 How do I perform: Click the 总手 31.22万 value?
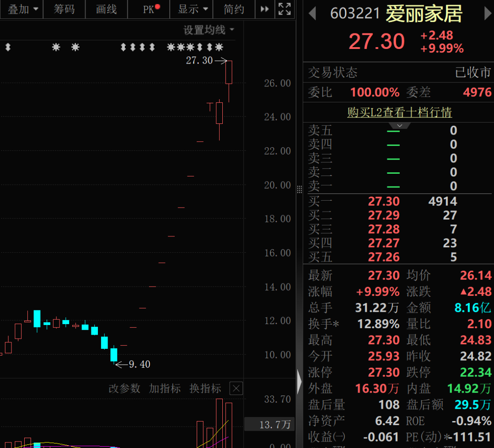[377, 308]
